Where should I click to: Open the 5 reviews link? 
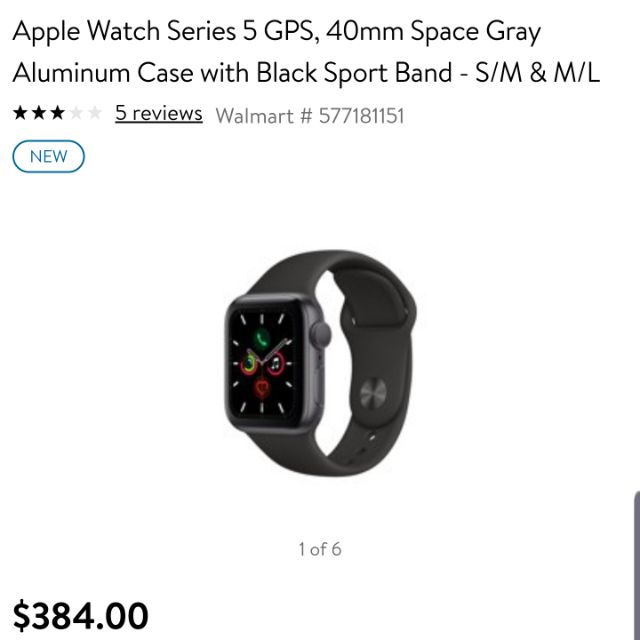click(x=158, y=113)
